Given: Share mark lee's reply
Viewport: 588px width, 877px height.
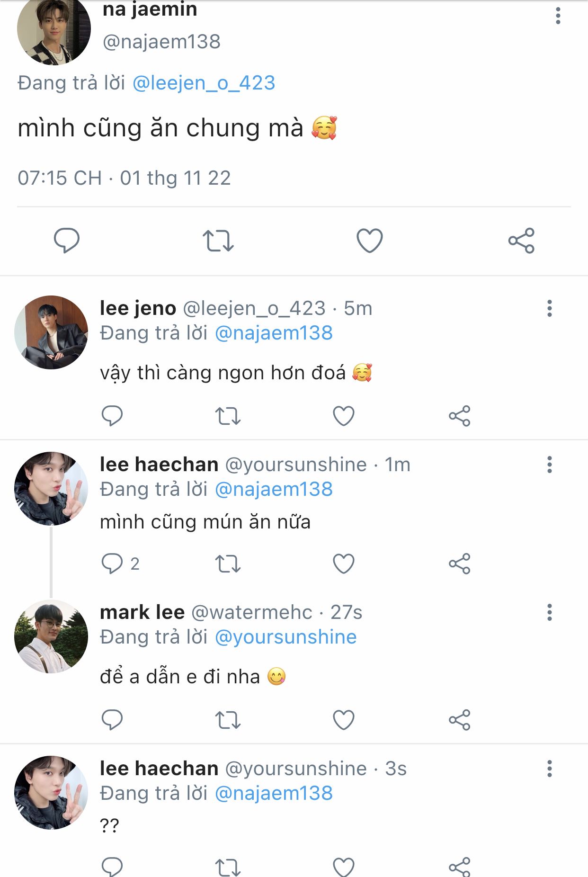Looking at the screenshot, I should pos(459,720).
